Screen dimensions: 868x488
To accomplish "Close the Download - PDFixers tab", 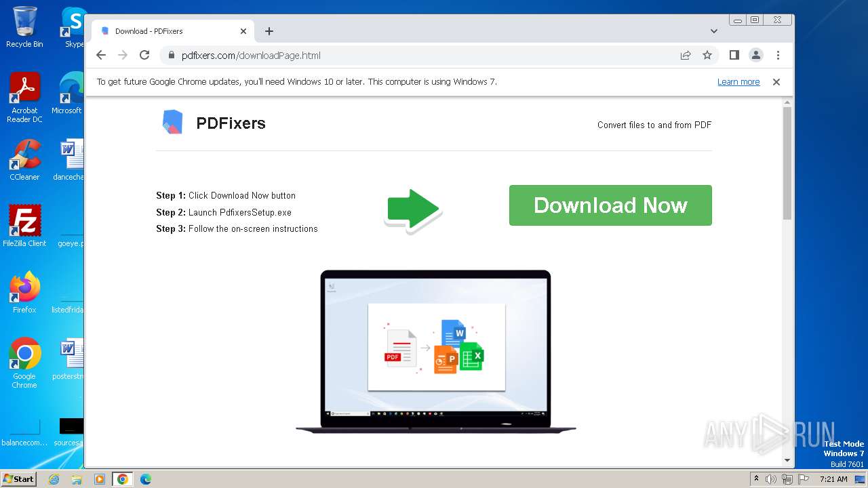I will pos(243,31).
